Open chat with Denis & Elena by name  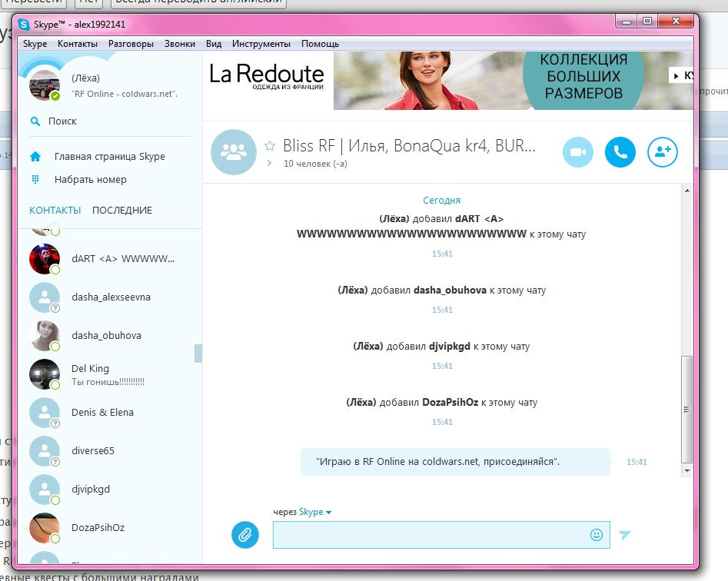[x=102, y=412]
